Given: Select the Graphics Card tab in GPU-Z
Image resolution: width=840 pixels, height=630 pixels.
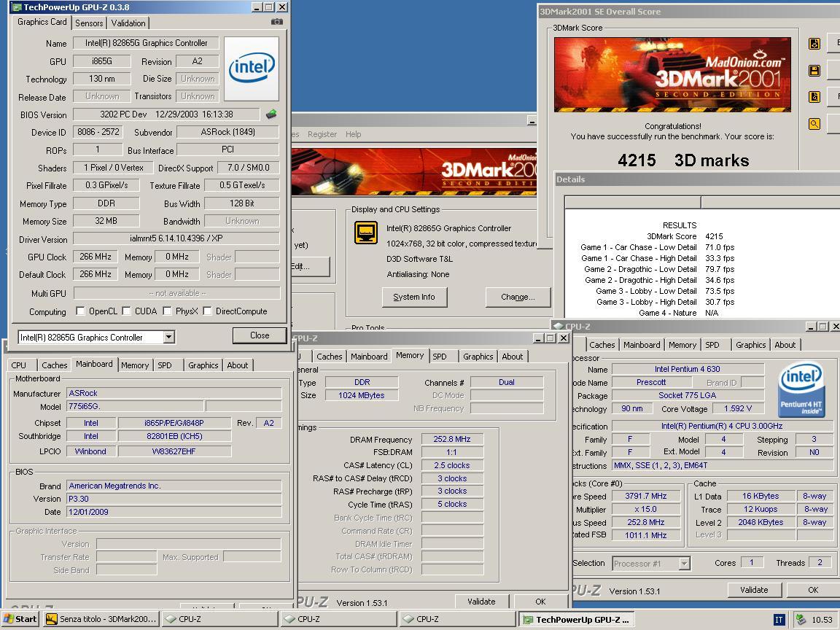Looking at the screenshot, I should click(42, 22).
